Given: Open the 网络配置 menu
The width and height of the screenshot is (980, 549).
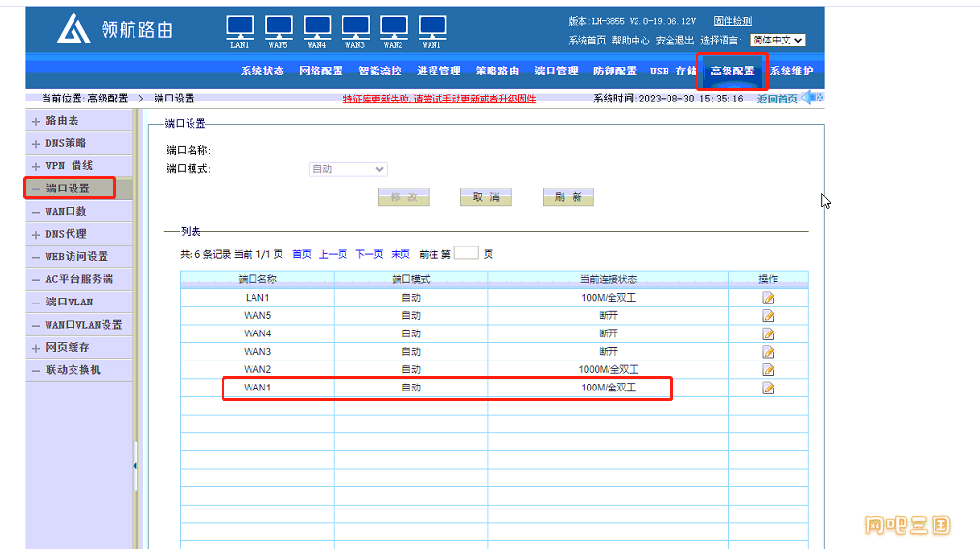Looking at the screenshot, I should click(x=320, y=71).
